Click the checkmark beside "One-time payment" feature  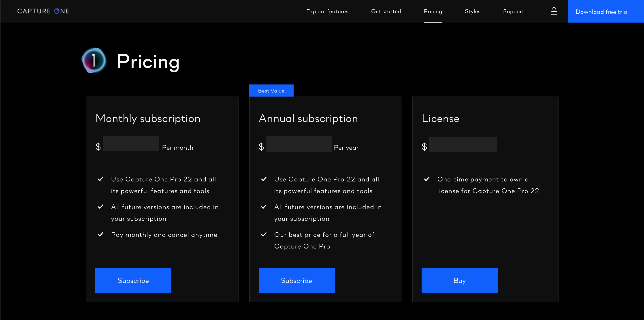(427, 179)
